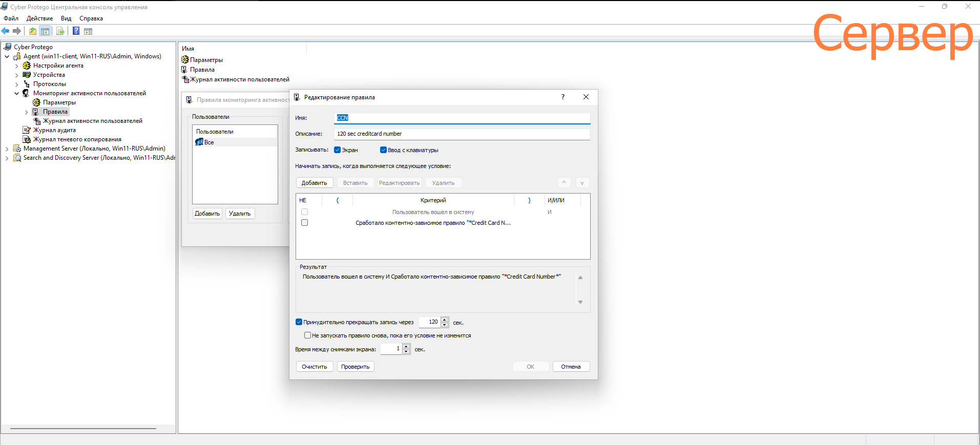This screenshot has height=445, width=980.
Task: Click the Имя input field containing CCN
Action: 463,118
